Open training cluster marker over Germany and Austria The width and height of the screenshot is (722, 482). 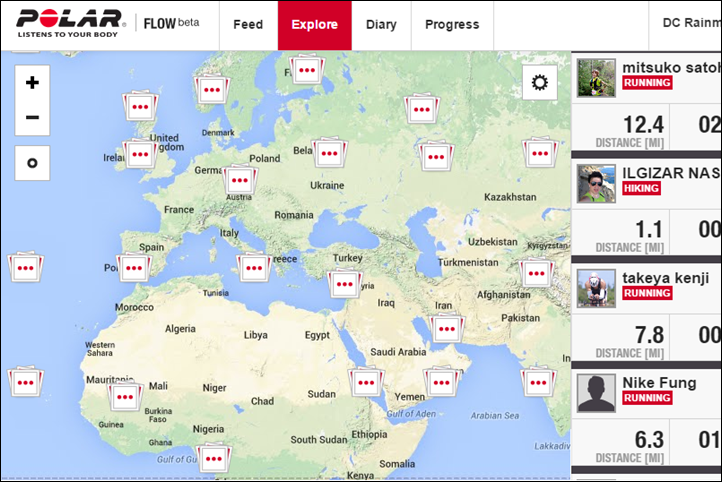coord(240,180)
